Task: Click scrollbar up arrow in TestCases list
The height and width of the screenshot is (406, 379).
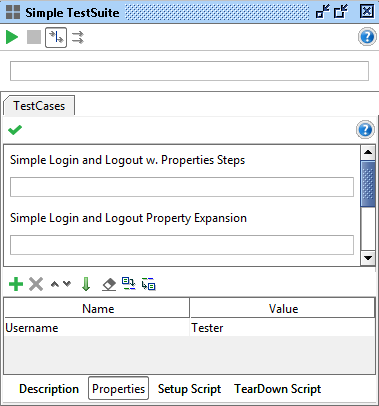Action: tap(368, 152)
